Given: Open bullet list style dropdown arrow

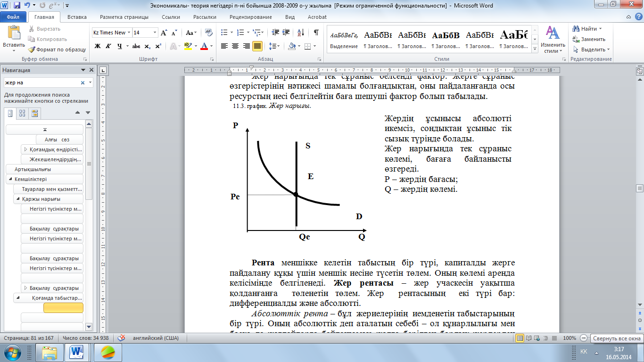Looking at the screenshot, I should pyautogui.click(x=231, y=33).
